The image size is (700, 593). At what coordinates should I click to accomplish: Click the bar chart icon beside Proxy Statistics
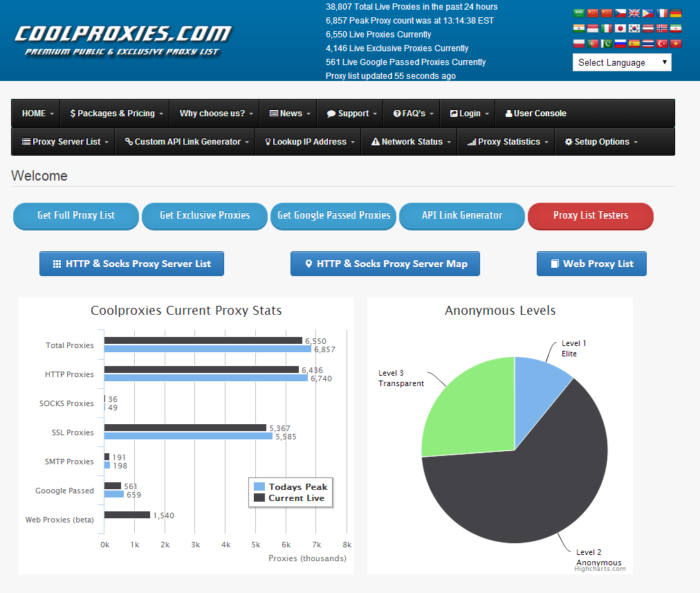click(472, 142)
